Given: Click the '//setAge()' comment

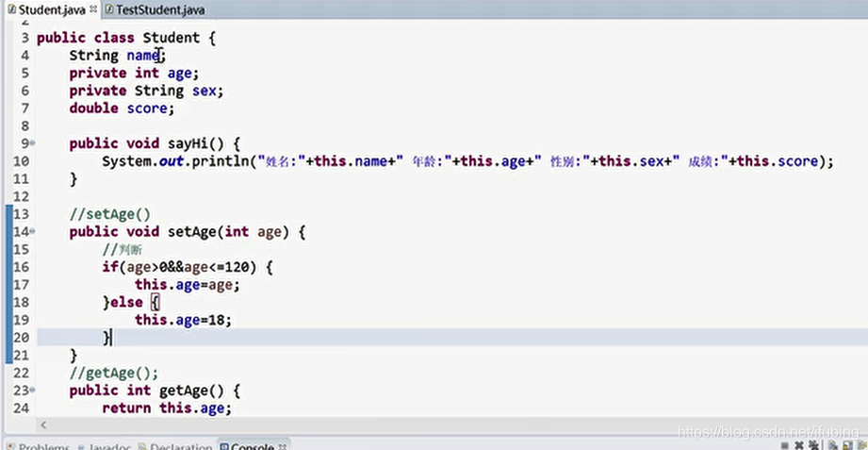Looking at the screenshot, I should [110, 214].
